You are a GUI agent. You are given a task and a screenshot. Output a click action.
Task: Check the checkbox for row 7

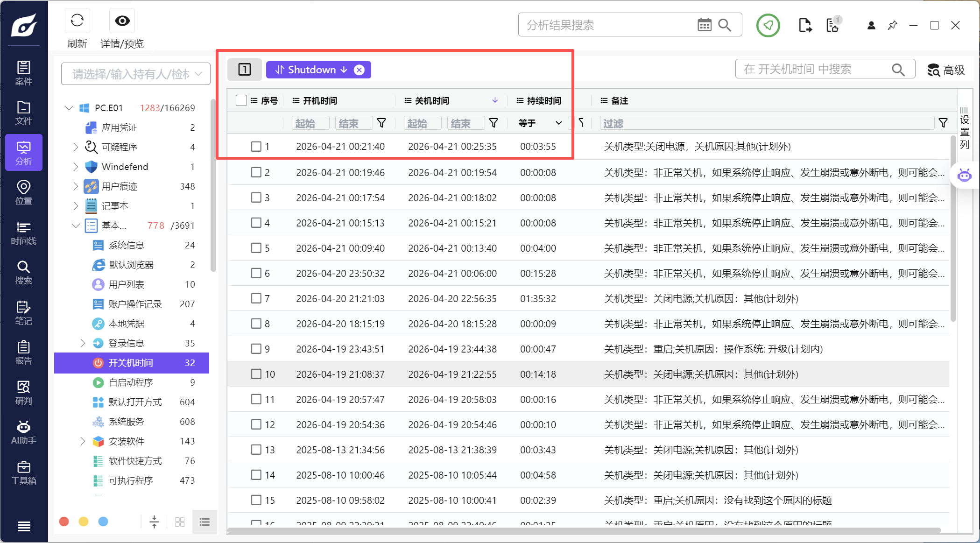(256, 298)
